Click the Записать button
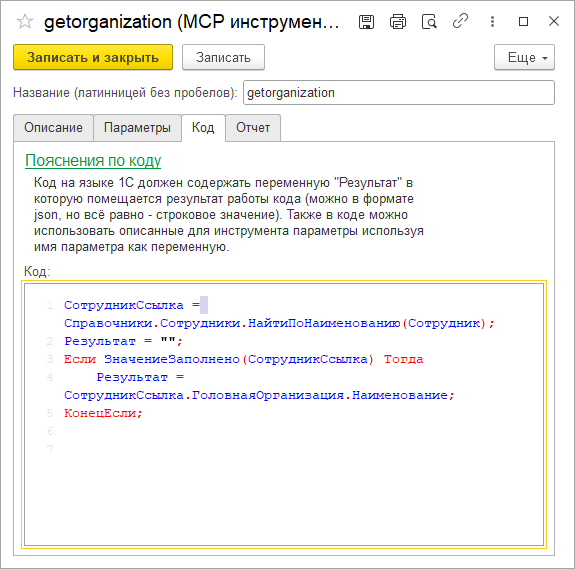Viewport: 575px width, 569px height. click(223, 57)
